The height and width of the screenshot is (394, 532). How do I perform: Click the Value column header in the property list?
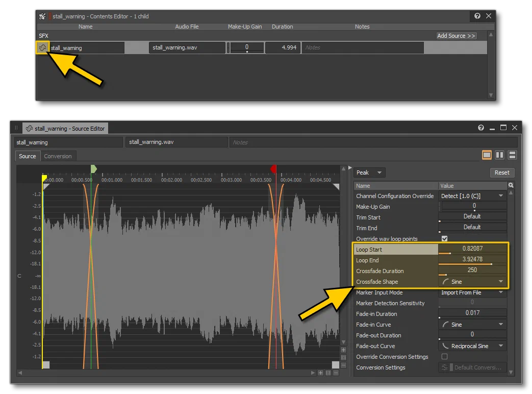click(472, 186)
